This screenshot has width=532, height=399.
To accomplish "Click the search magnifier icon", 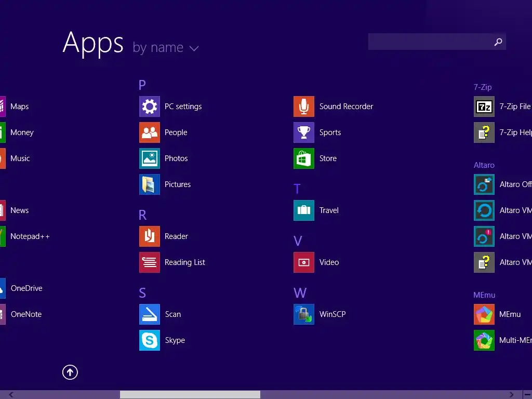I will 498,42.
